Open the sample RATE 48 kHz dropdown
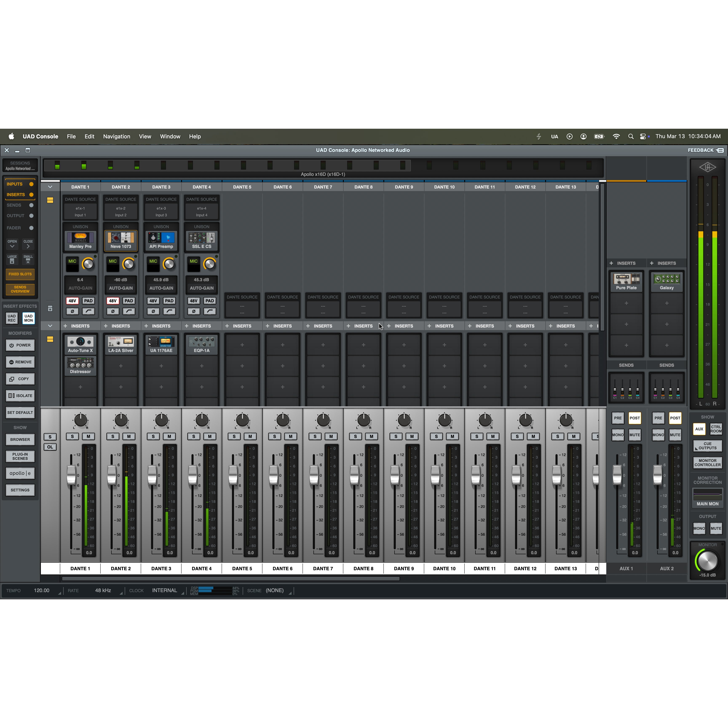728x728 pixels. [x=103, y=590]
